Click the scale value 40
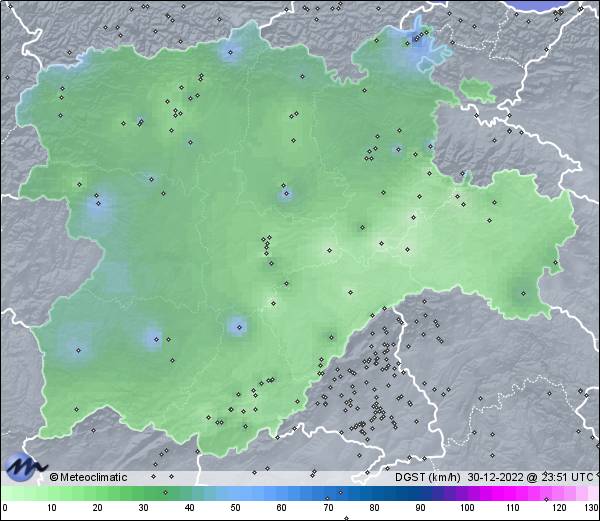The width and height of the screenshot is (600, 521). (189, 508)
